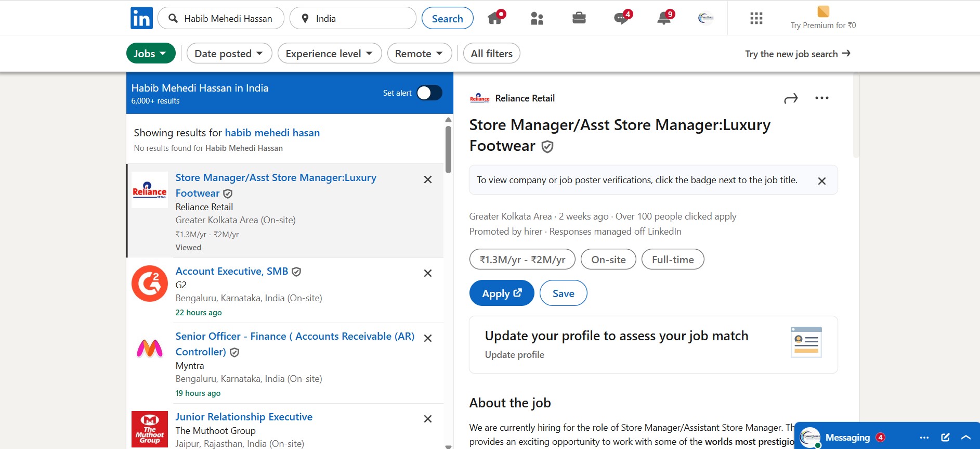The width and height of the screenshot is (980, 449).
Task: Expand the Experience level filter
Action: (329, 54)
